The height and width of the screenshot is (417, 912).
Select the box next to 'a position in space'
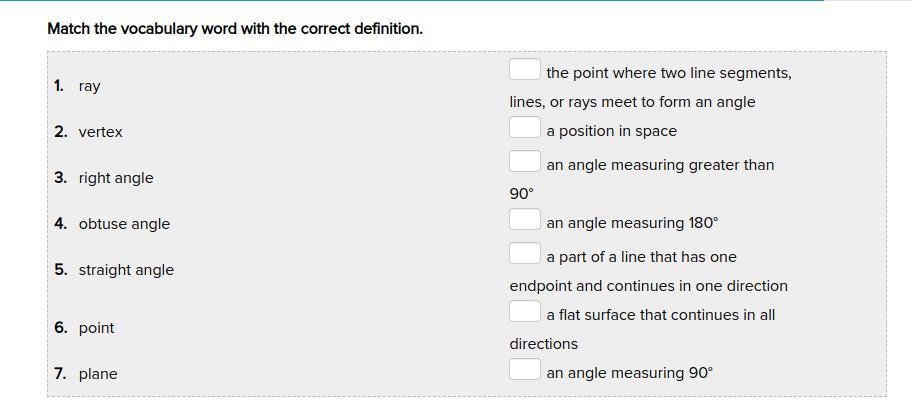tap(525, 128)
